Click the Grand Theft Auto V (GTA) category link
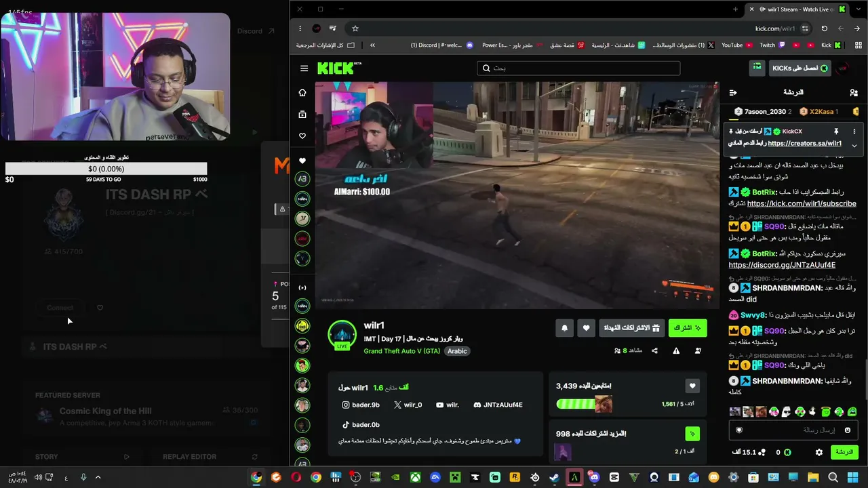This screenshot has height=488, width=868. (401, 351)
